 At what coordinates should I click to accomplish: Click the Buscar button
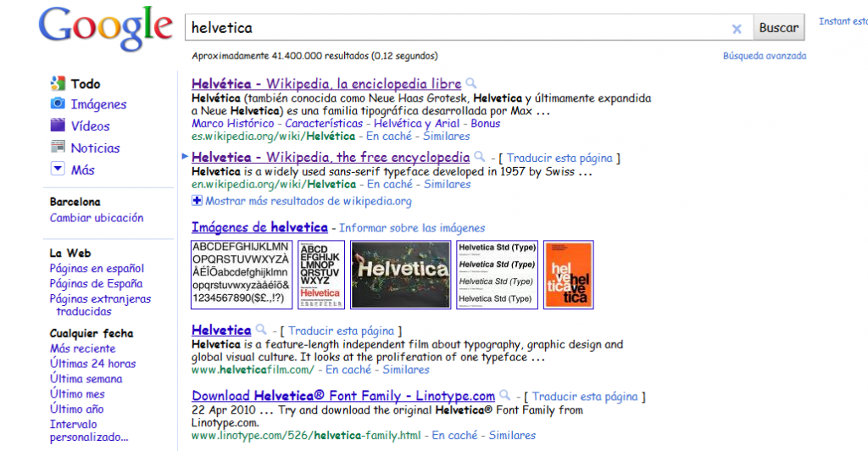click(778, 28)
